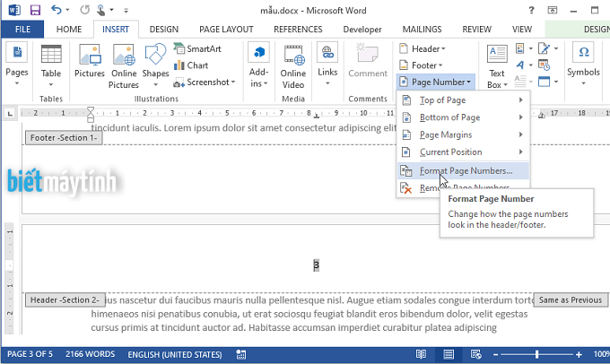
Task: Switch to the MAILINGS tab
Action: pos(422,30)
